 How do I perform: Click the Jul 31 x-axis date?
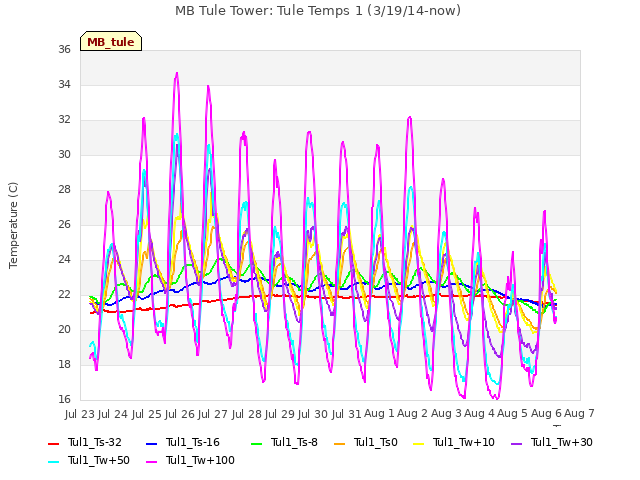(346, 414)
